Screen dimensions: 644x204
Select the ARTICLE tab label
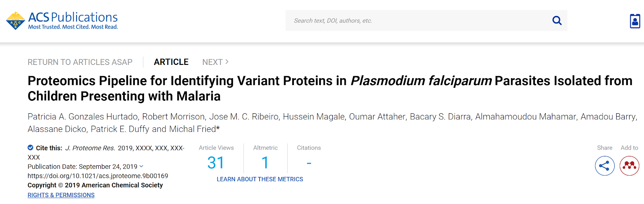tap(171, 62)
